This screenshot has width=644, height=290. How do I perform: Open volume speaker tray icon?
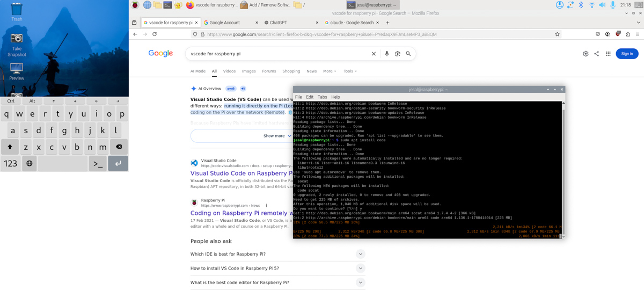602,5
